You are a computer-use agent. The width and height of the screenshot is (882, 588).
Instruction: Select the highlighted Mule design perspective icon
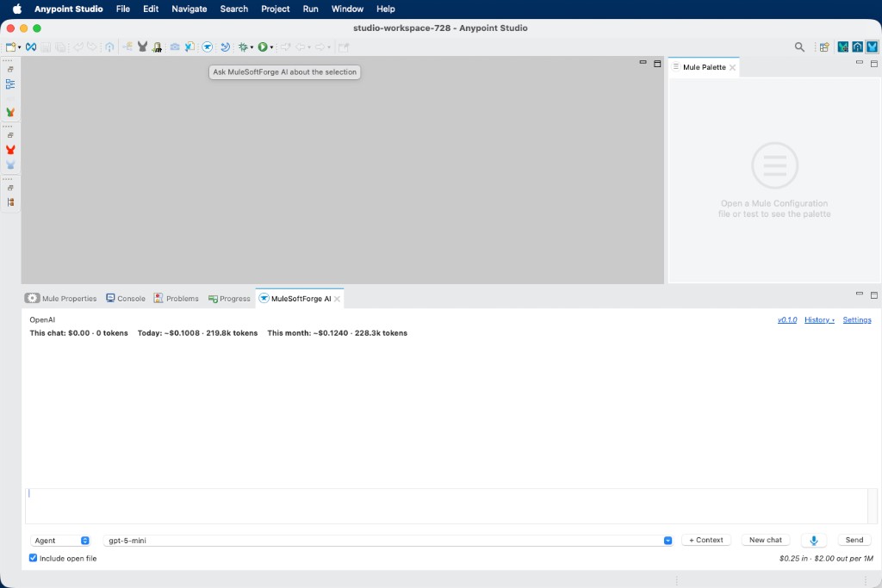[x=872, y=47]
